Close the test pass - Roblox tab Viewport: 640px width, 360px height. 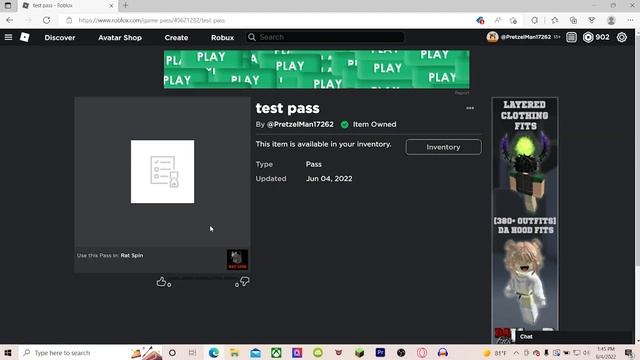(111, 6)
